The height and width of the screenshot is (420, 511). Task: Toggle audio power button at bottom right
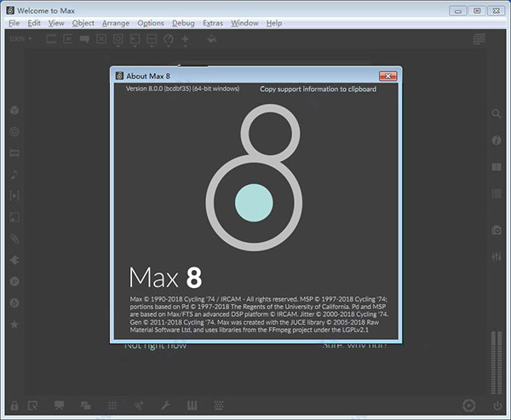coord(497,406)
